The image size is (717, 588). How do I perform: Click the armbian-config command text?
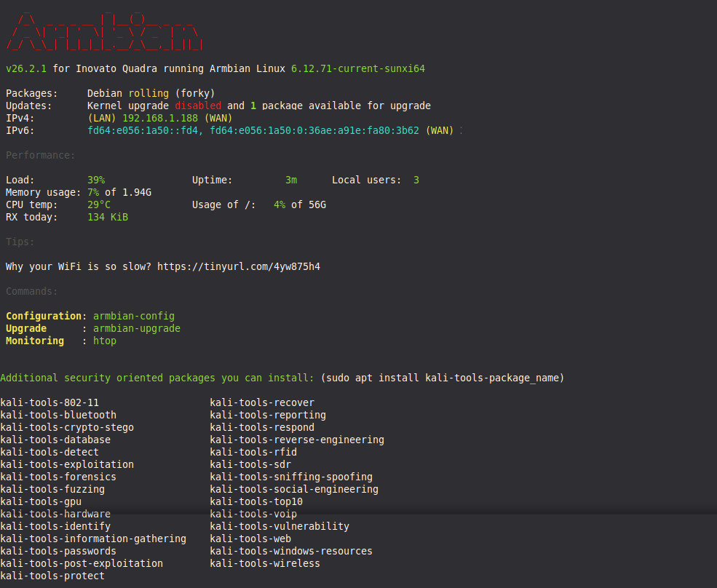[134, 316]
